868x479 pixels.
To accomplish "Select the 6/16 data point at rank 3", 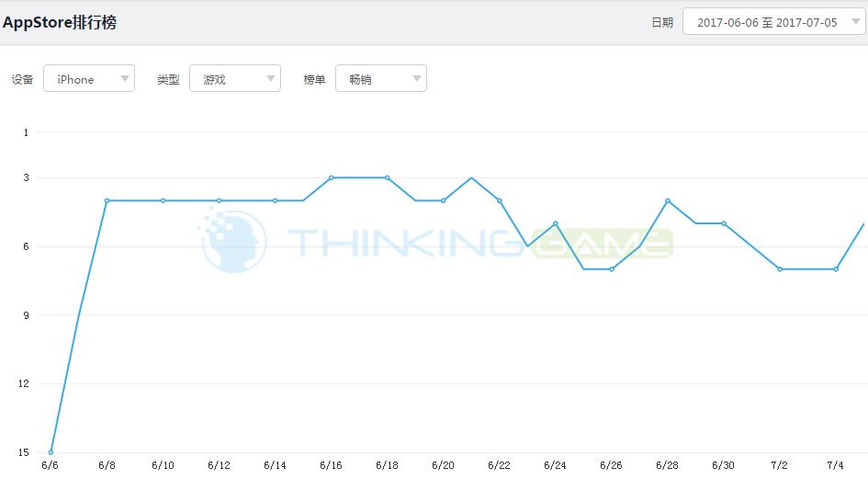I will pos(331,177).
